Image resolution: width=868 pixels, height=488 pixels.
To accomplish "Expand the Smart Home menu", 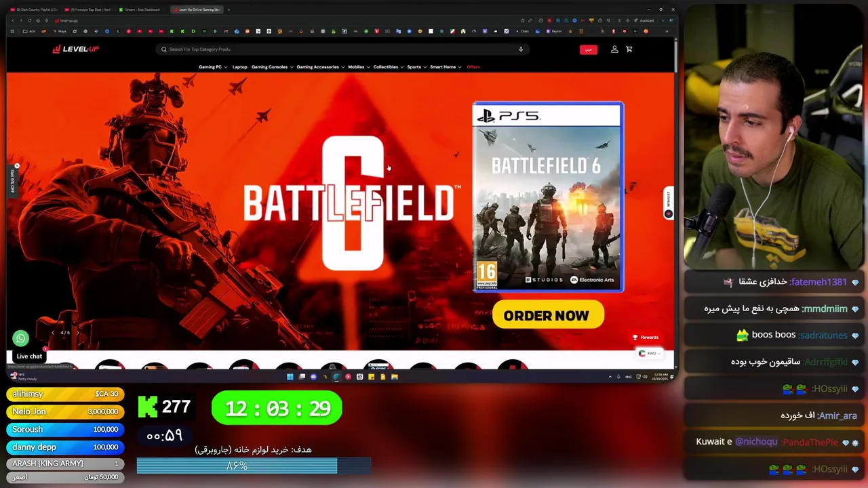I will (446, 67).
